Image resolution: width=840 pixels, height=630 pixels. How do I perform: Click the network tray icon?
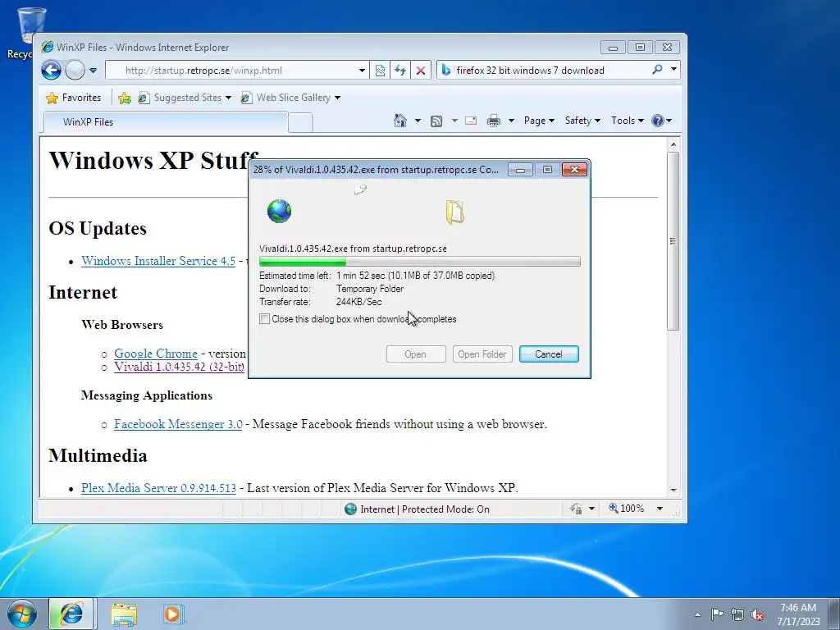(x=737, y=614)
